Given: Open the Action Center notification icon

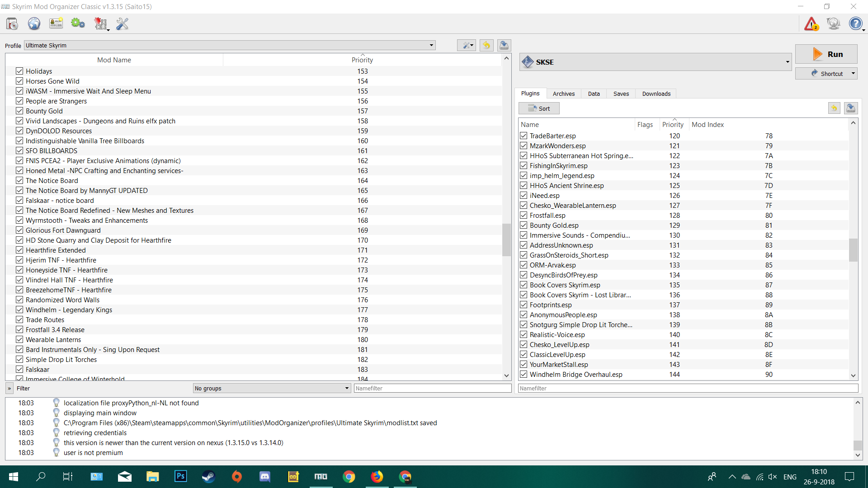Looking at the screenshot, I should point(849,477).
